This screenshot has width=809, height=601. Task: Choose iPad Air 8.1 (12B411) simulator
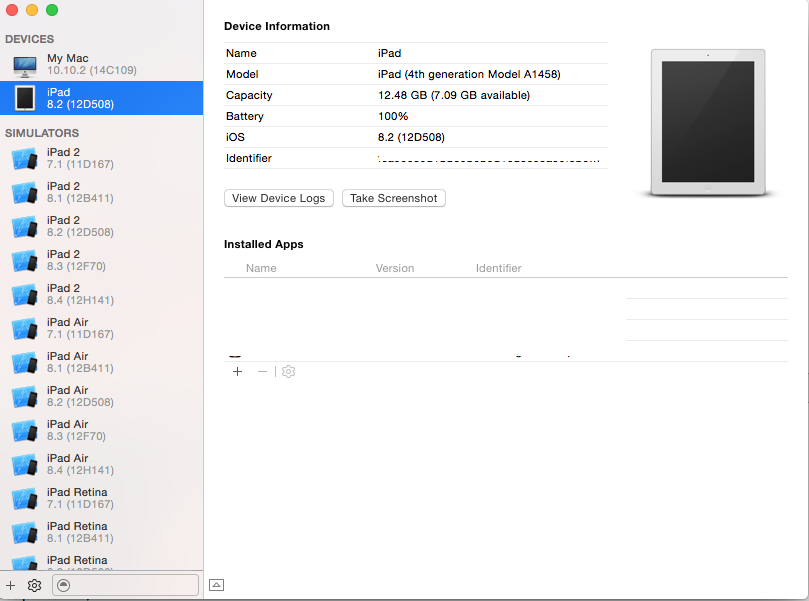[x=102, y=363]
